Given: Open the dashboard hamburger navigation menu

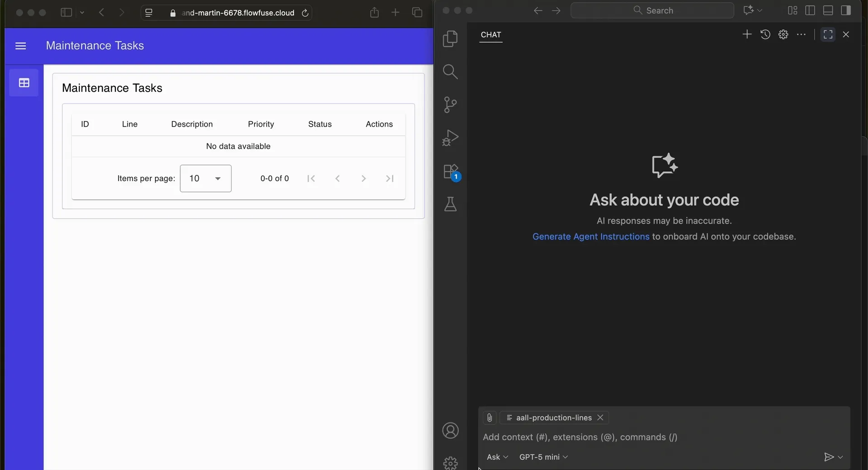Looking at the screenshot, I should coord(21,46).
